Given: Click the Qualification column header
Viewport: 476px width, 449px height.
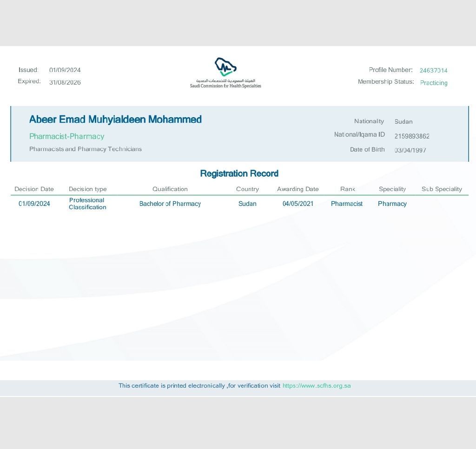Looking at the screenshot, I should click(170, 189).
